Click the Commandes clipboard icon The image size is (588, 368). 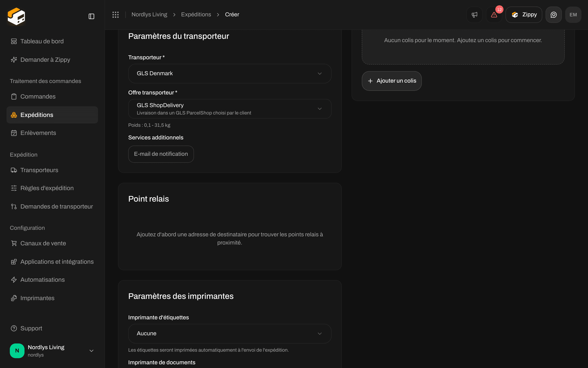pos(14,97)
